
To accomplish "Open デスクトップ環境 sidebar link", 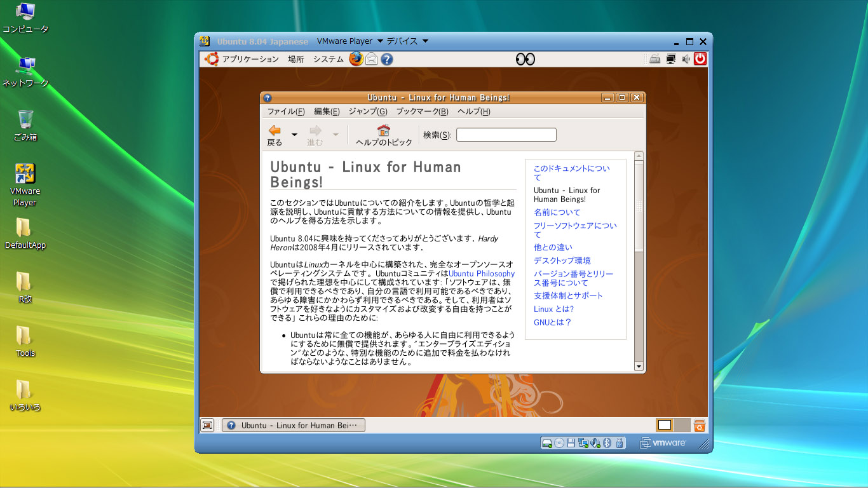I will pos(562,261).
